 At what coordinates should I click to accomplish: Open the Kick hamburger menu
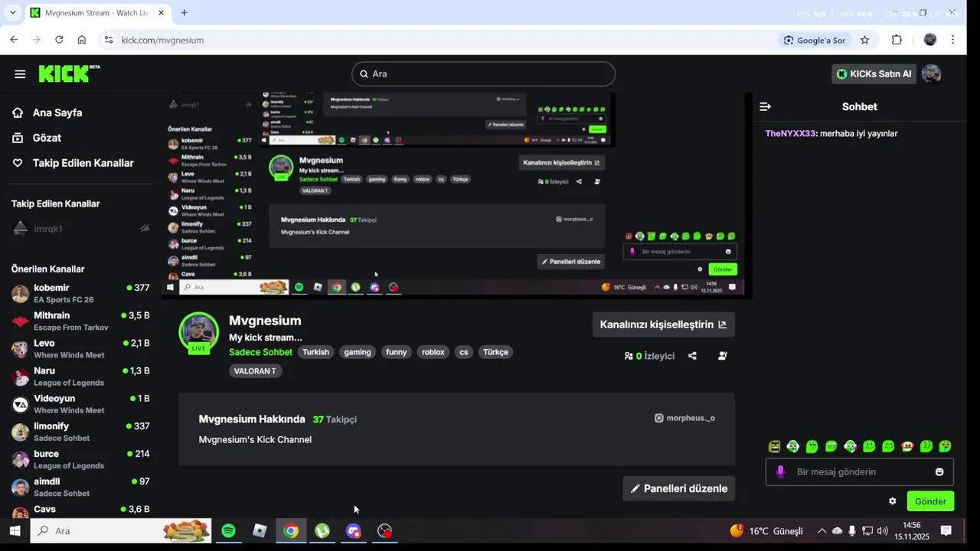tap(20, 74)
